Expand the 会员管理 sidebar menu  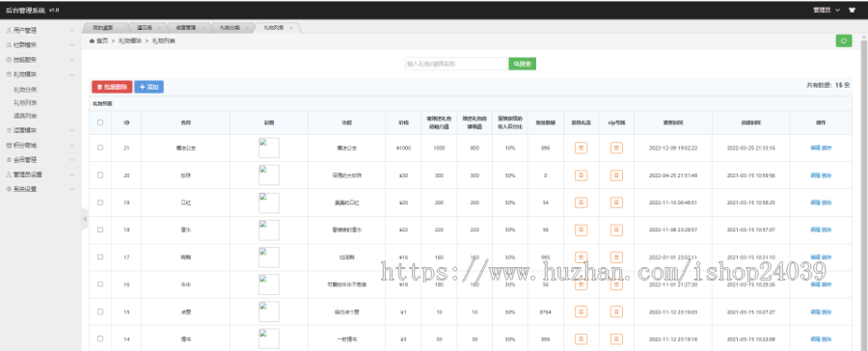click(40, 159)
